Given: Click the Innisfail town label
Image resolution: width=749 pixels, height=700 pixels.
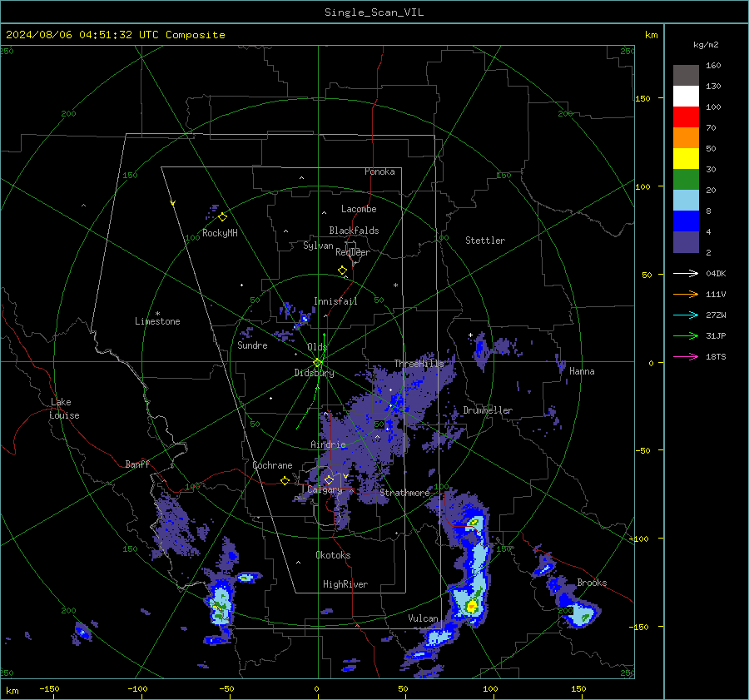Looking at the screenshot, I should pos(335,301).
